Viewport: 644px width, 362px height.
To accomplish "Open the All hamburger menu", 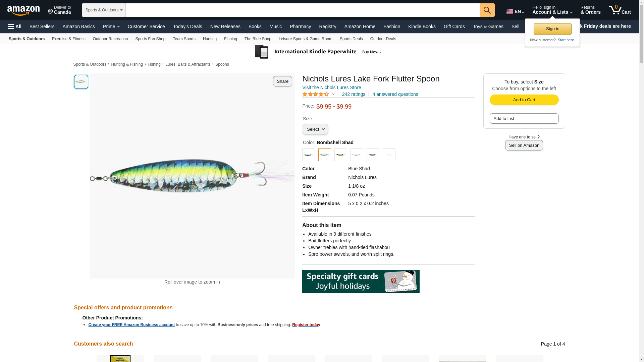I will [15, 26].
